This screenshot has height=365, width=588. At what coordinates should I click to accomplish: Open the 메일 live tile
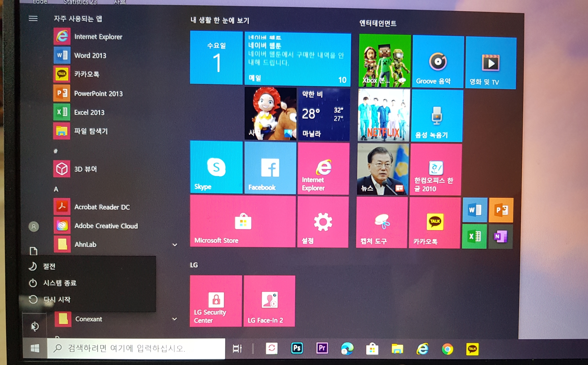pos(298,59)
